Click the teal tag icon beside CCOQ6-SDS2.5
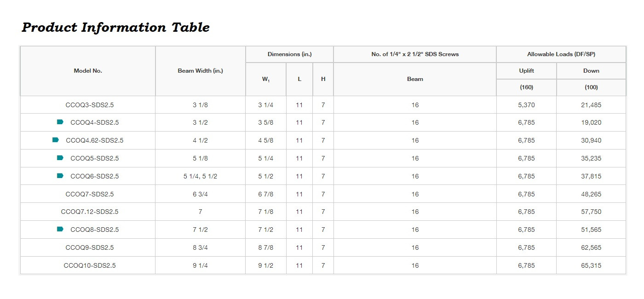 coord(60,176)
